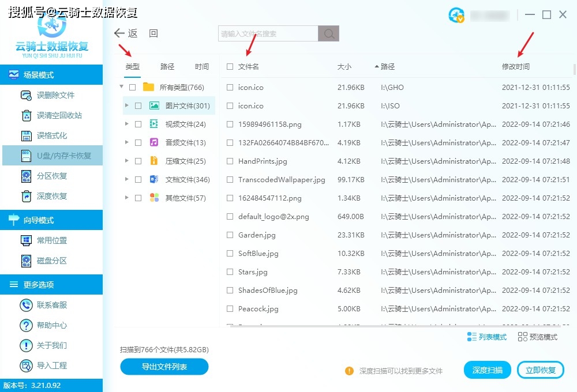577x392 pixels.
Task: Tick the 文档文件(346) checkbox
Action: coord(138,179)
